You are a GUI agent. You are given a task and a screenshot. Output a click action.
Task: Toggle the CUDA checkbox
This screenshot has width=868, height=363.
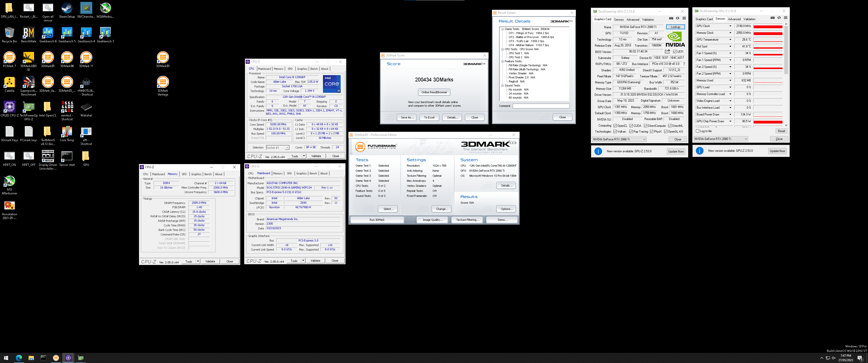coord(631,126)
